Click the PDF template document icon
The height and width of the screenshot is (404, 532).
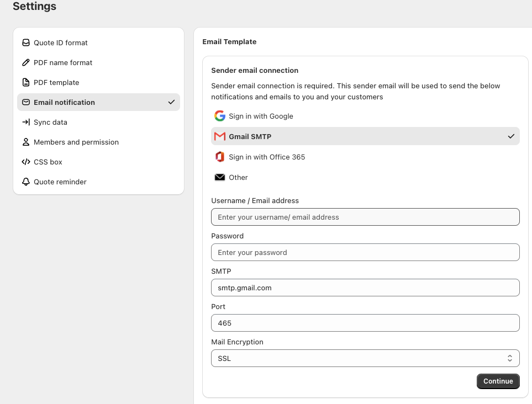click(26, 82)
